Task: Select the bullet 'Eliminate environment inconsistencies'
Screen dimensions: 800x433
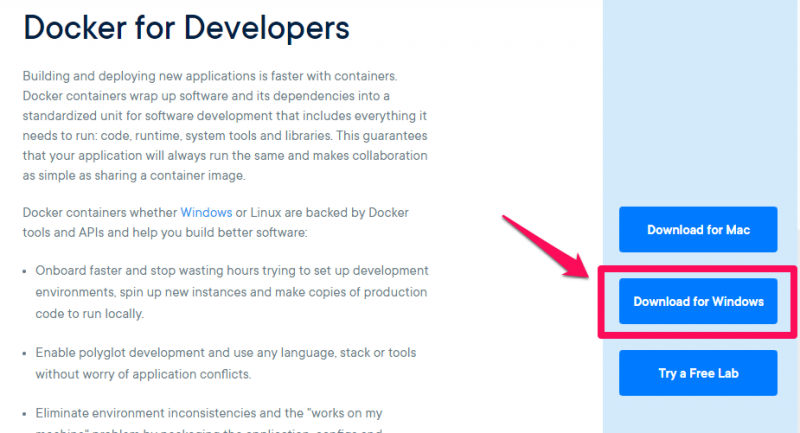Action: click(x=209, y=419)
